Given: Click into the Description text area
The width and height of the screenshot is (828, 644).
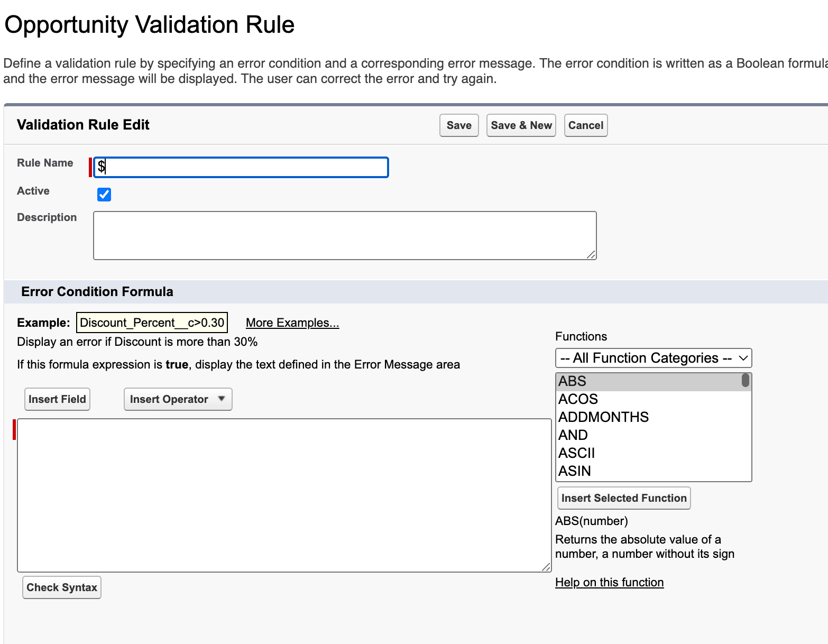Looking at the screenshot, I should pyautogui.click(x=345, y=236).
